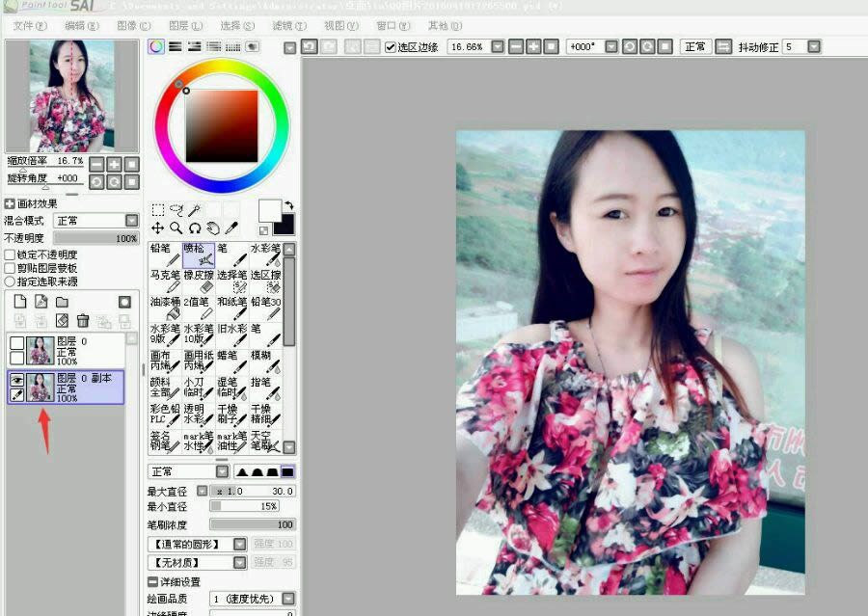Uncheck the 选区边缘 checkbox
868x616 pixels.
coord(390,47)
